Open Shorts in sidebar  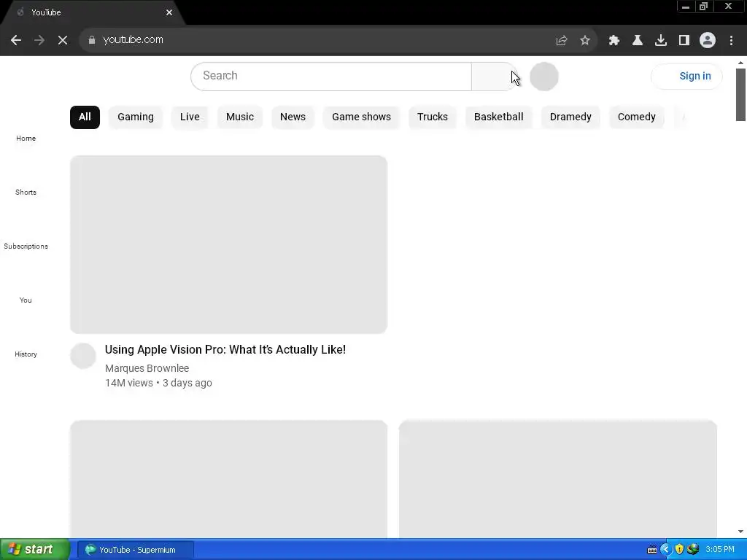(x=26, y=192)
